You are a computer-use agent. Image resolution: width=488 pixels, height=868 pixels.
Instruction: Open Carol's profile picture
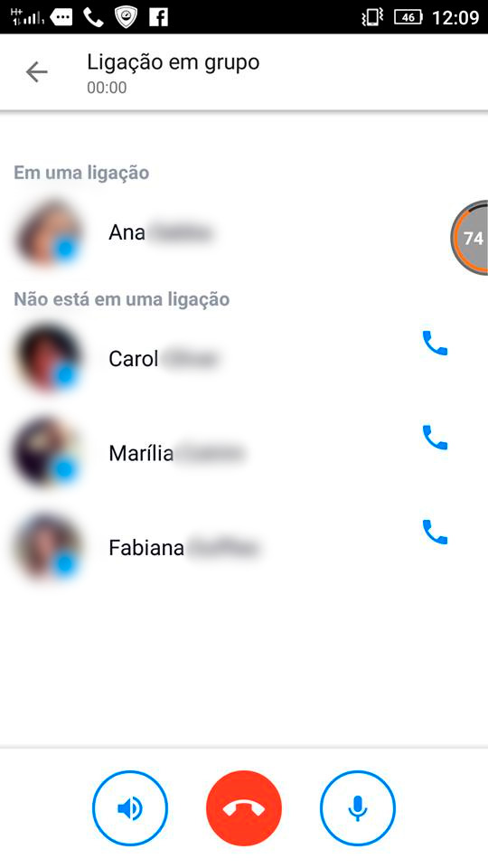click(x=49, y=359)
